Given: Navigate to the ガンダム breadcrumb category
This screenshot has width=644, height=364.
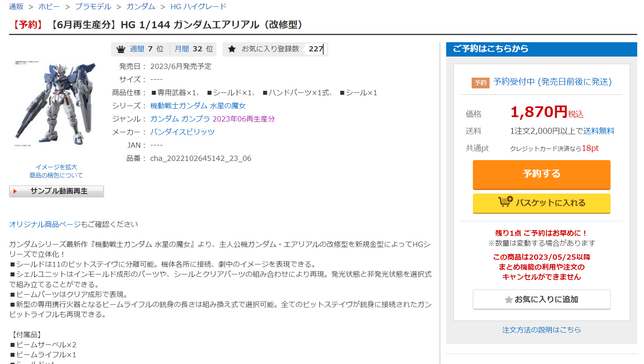Looking at the screenshot, I should pos(141,6).
